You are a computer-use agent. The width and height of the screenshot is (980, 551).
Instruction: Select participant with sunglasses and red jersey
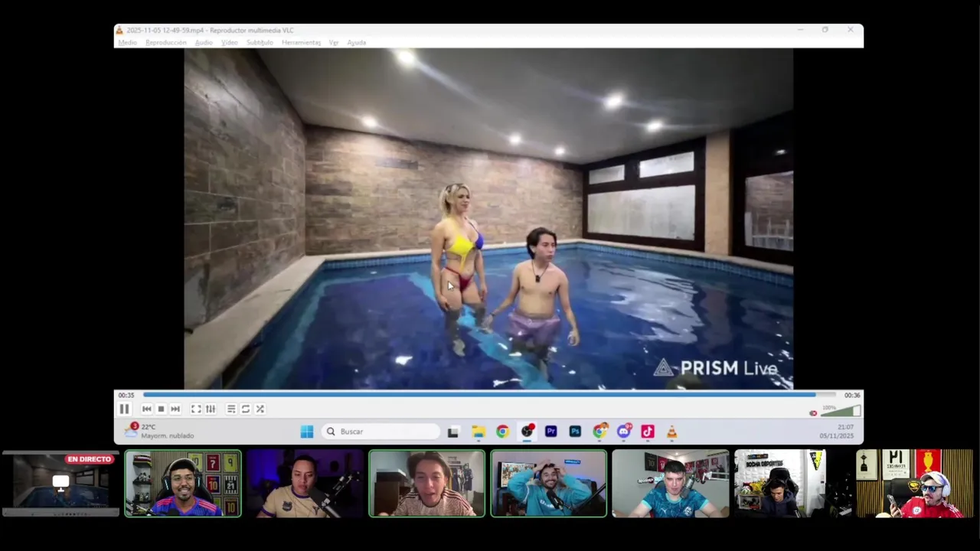click(x=915, y=484)
